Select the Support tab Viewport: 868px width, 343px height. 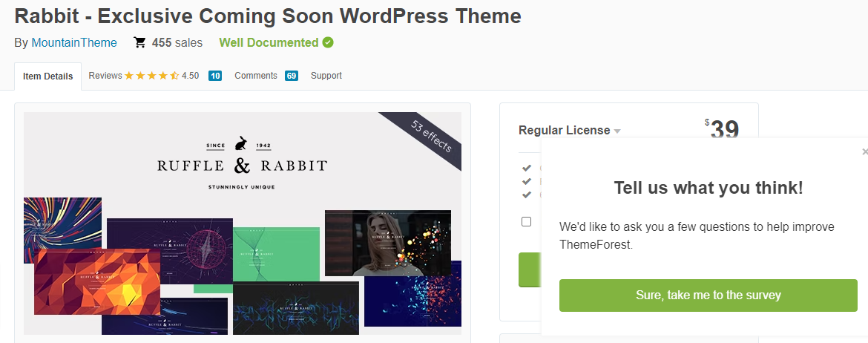coord(326,76)
